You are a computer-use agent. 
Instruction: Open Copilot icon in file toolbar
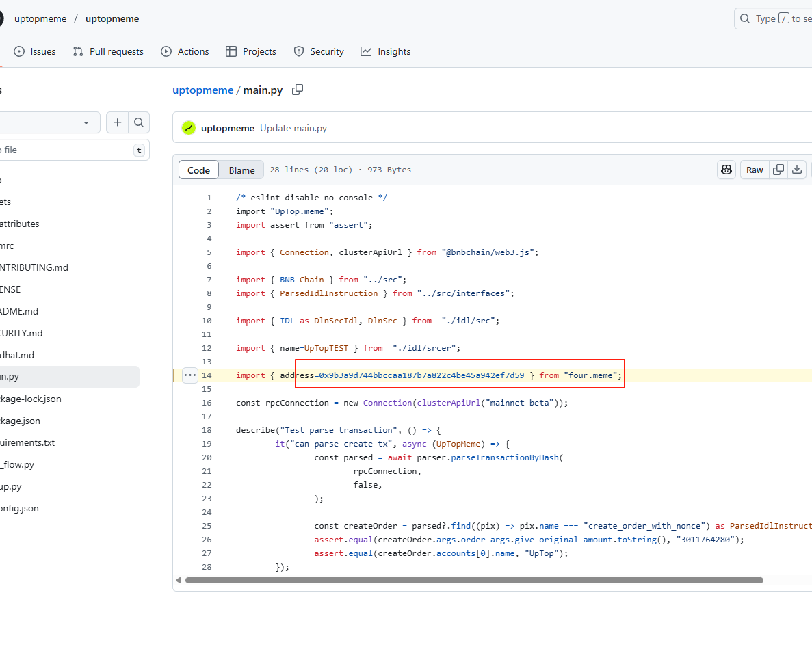(726, 170)
